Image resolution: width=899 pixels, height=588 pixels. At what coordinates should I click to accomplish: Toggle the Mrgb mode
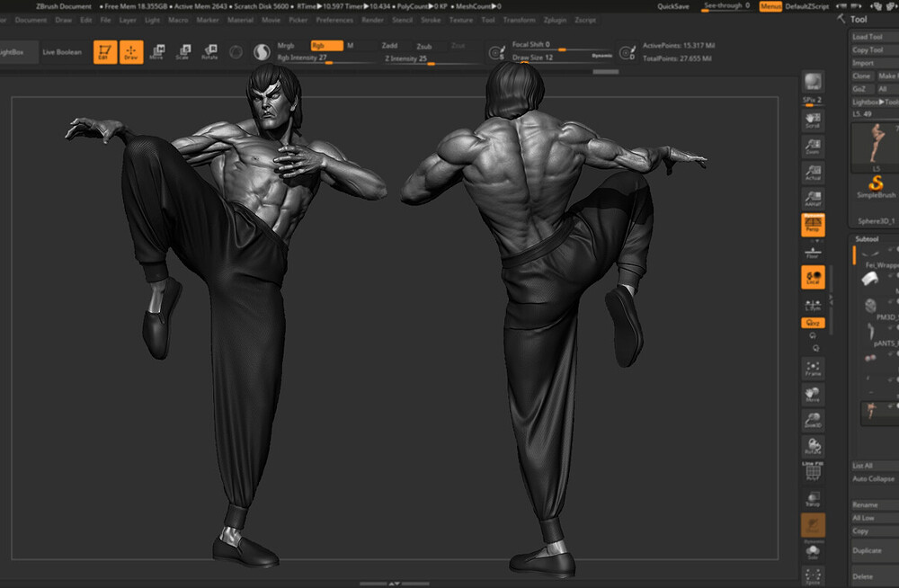pyautogui.click(x=286, y=45)
